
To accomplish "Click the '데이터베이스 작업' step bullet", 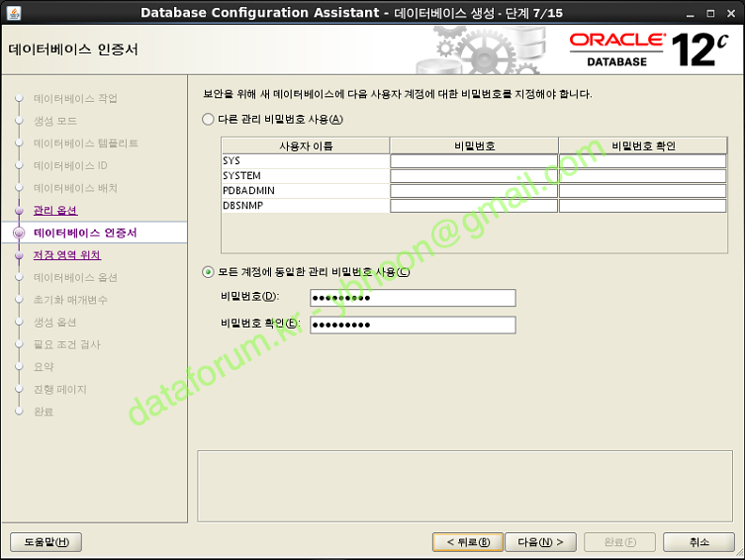I will tap(18, 99).
